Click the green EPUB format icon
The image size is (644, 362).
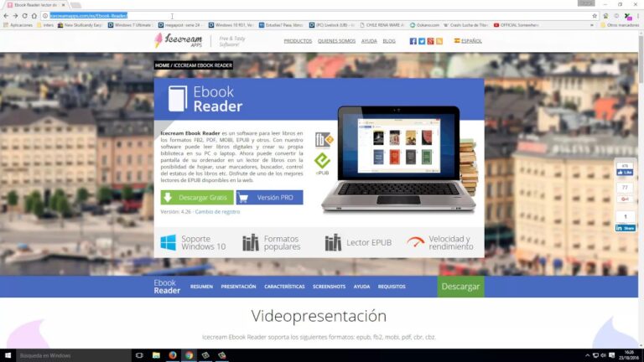point(322,161)
